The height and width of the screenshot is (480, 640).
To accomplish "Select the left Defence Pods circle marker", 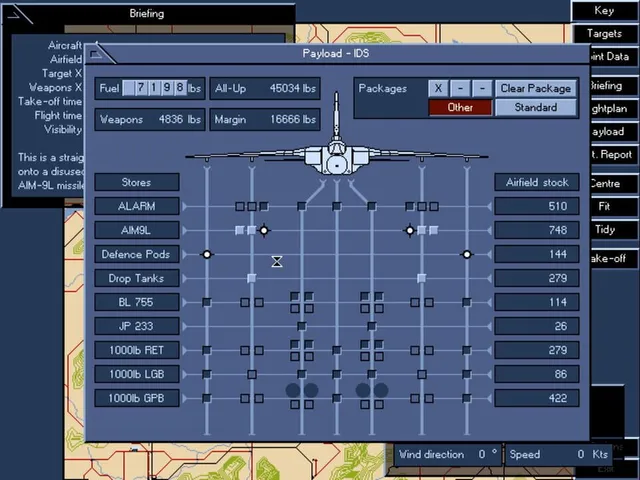I will [207, 255].
